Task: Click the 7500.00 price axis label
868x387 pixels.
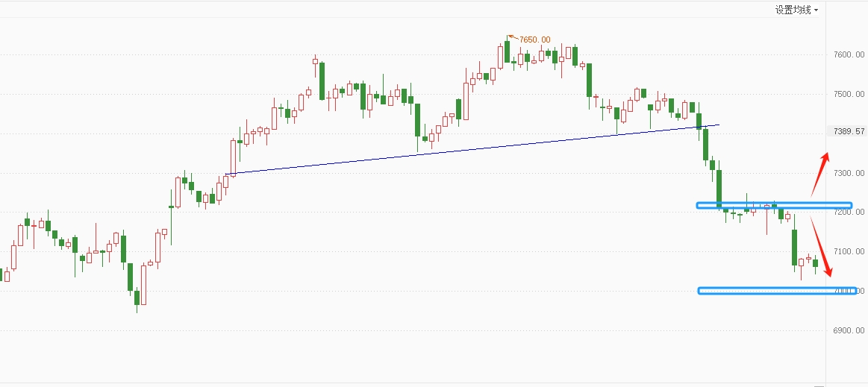Action: [x=849, y=94]
